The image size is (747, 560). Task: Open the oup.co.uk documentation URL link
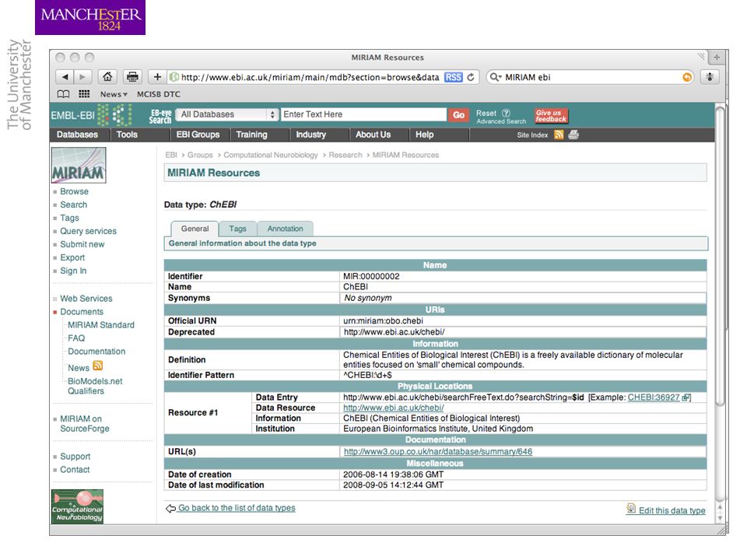pos(438,452)
